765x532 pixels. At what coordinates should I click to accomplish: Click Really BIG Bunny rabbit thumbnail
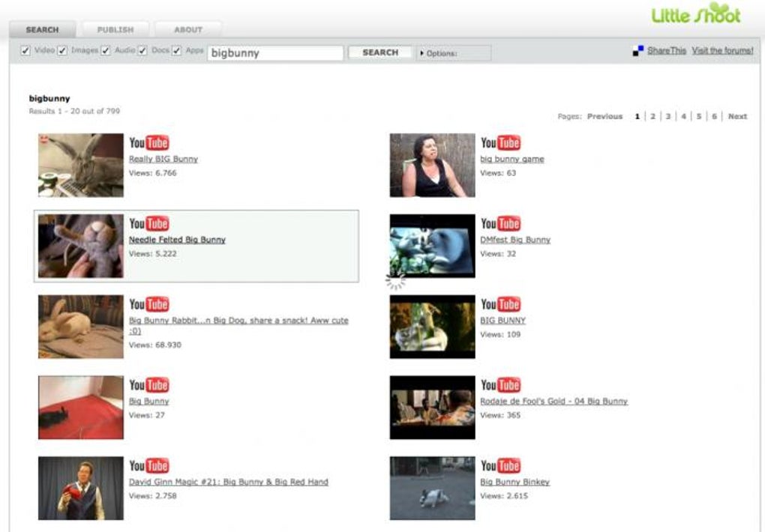pos(81,166)
